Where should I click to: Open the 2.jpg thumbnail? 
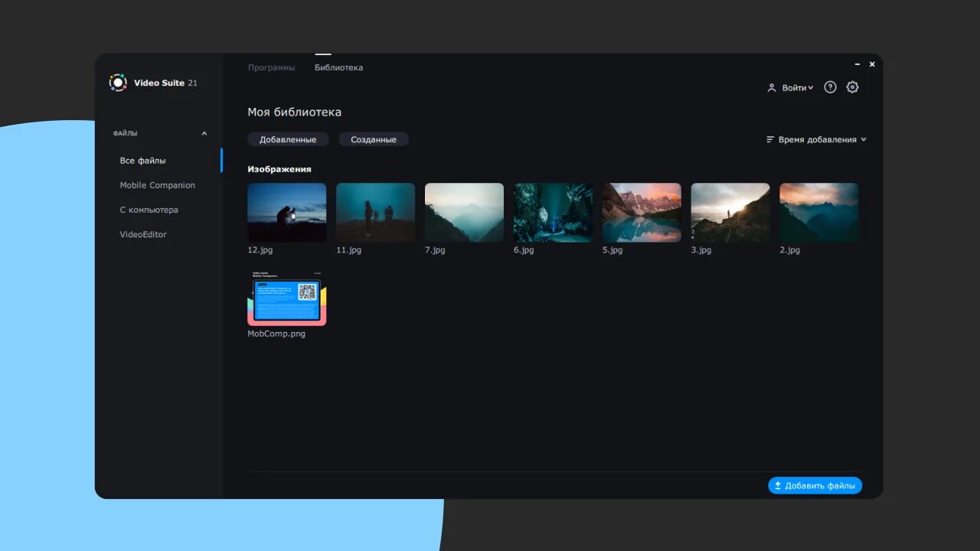coord(819,213)
